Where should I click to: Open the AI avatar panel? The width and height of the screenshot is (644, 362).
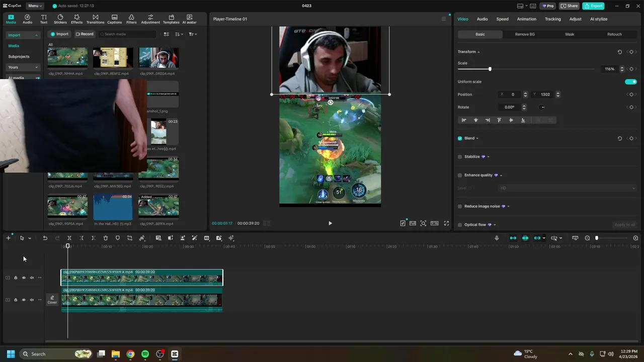click(189, 19)
